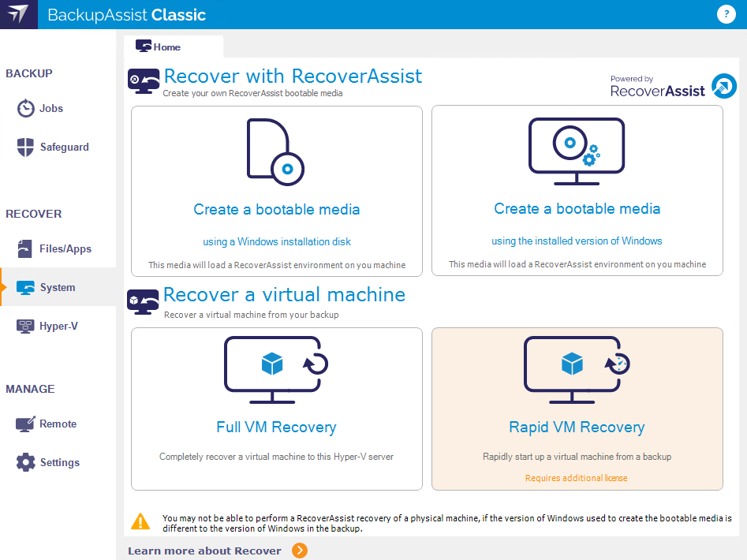Click the BackupAssist Classic title text

[127, 15]
